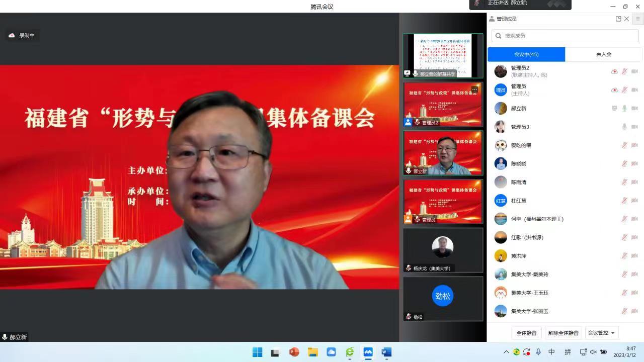The width and height of the screenshot is (644, 362).
Task: Open Tencent Meeting icon in the taskbar
Action: (368, 352)
